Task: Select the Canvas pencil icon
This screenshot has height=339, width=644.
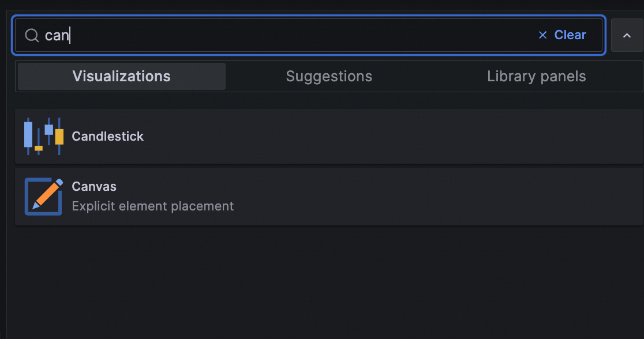Action: 43,196
